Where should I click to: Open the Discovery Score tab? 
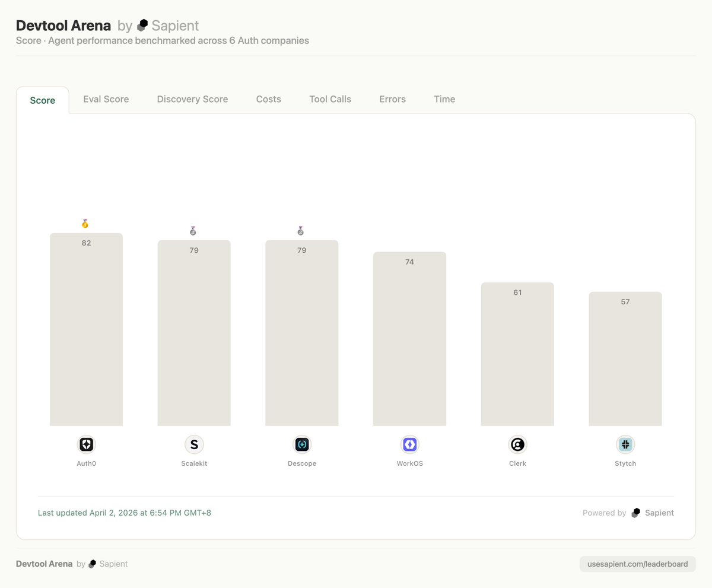192,99
